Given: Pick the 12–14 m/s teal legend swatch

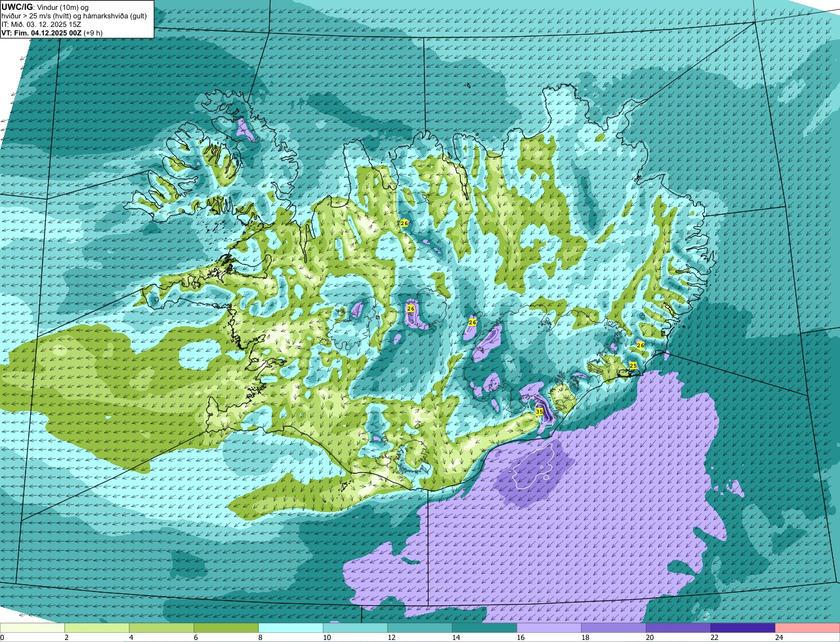Looking at the screenshot, I should click(x=420, y=628).
